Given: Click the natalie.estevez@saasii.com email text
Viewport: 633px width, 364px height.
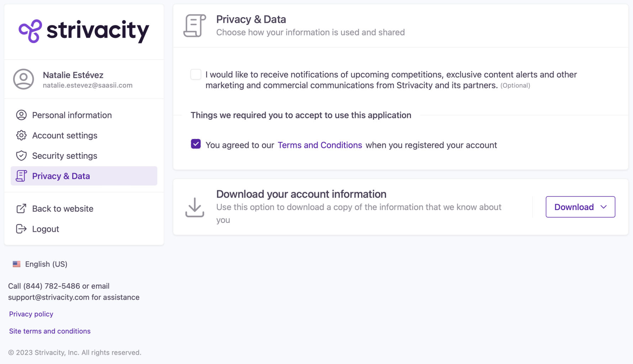Looking at the screenshot, I should coord(88,85).
